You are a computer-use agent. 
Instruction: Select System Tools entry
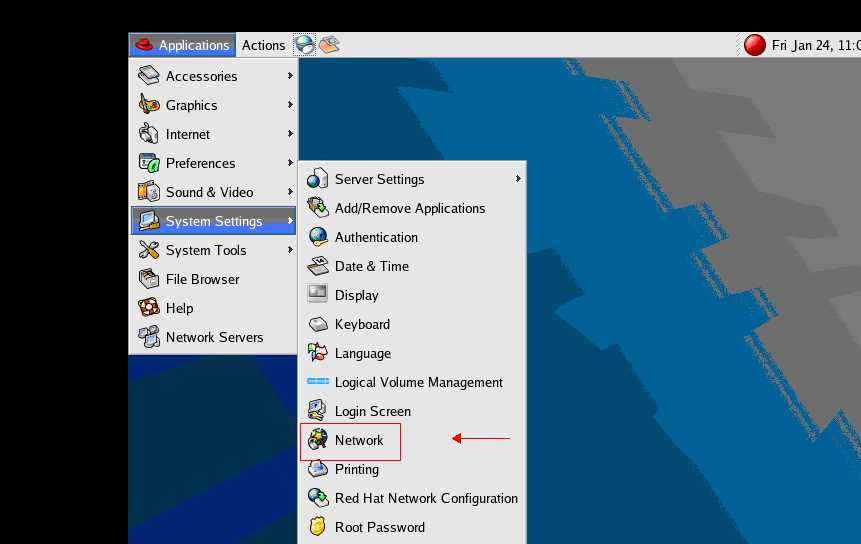pos(214,250)
